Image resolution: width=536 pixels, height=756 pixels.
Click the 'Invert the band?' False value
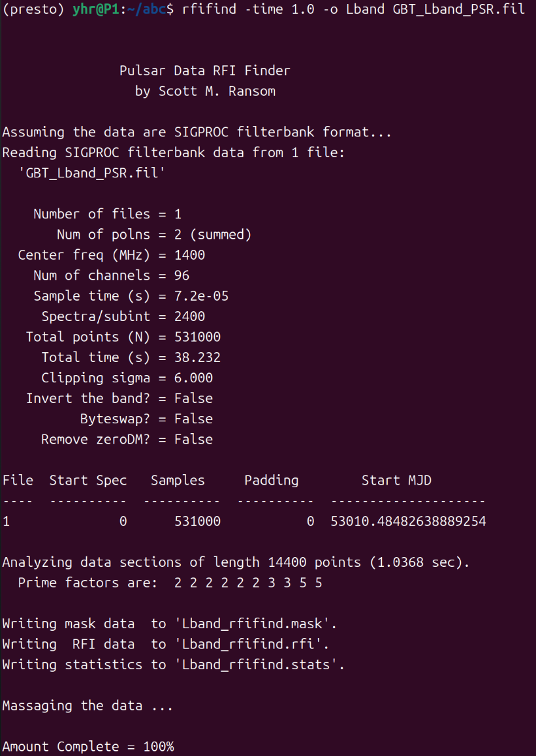click(193, 399)
